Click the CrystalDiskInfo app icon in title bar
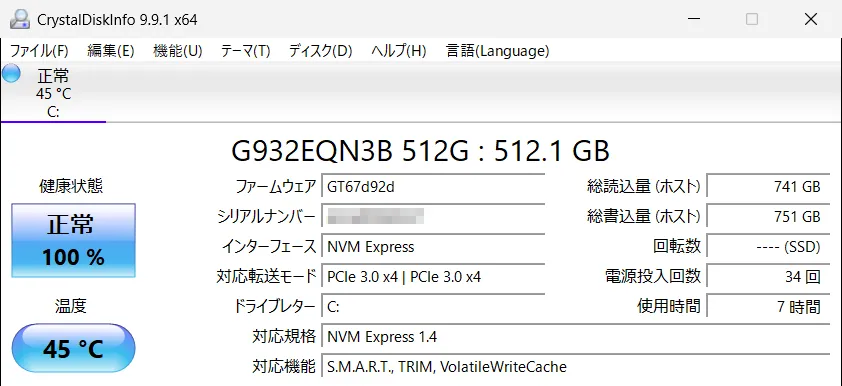 (19, 20)
